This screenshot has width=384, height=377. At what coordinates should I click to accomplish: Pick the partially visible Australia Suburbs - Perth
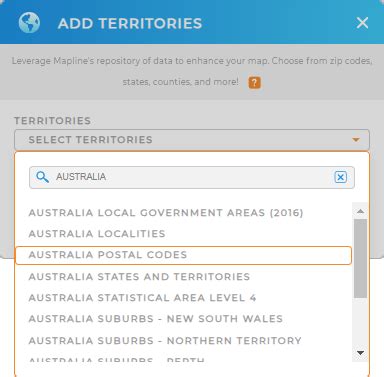[x=117, y=360]
